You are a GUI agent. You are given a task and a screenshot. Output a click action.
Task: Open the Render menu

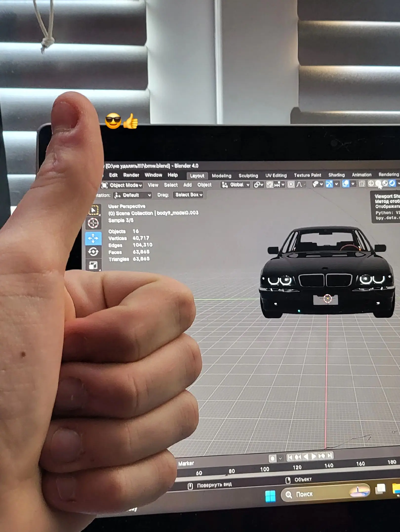pos(131,175)
